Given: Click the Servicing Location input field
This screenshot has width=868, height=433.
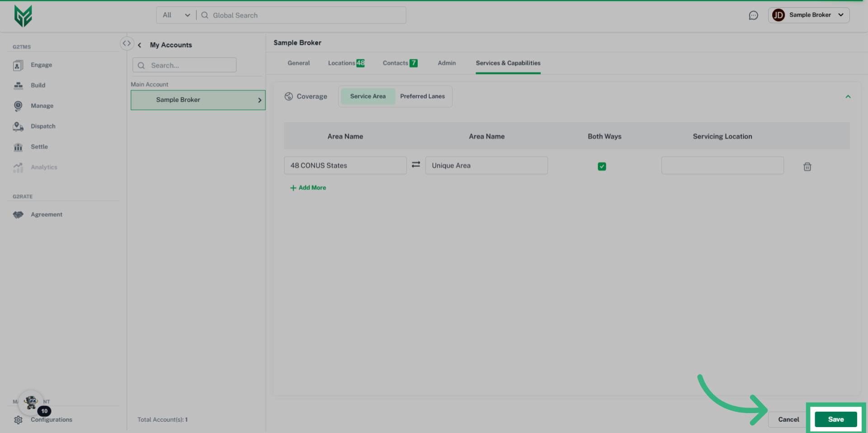Looking at the screenshot, I should point(722,166).
